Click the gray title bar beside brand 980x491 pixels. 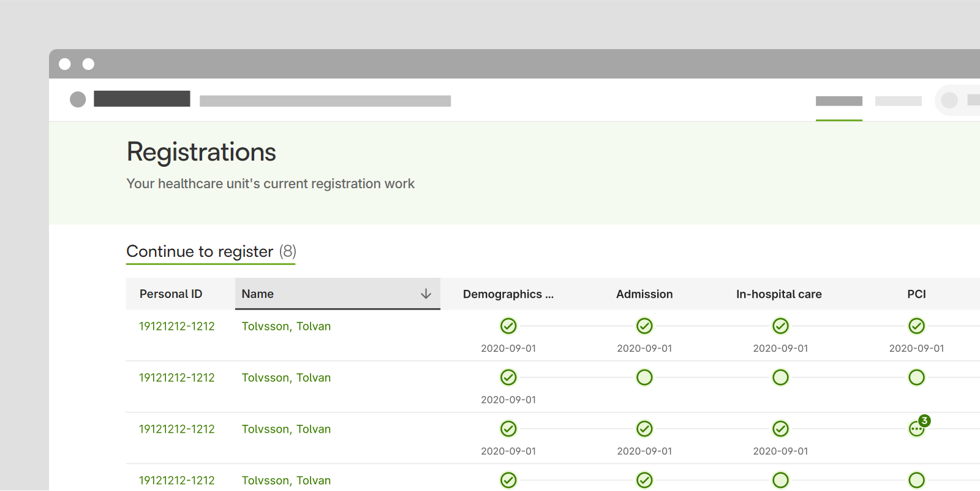point(325,101)
